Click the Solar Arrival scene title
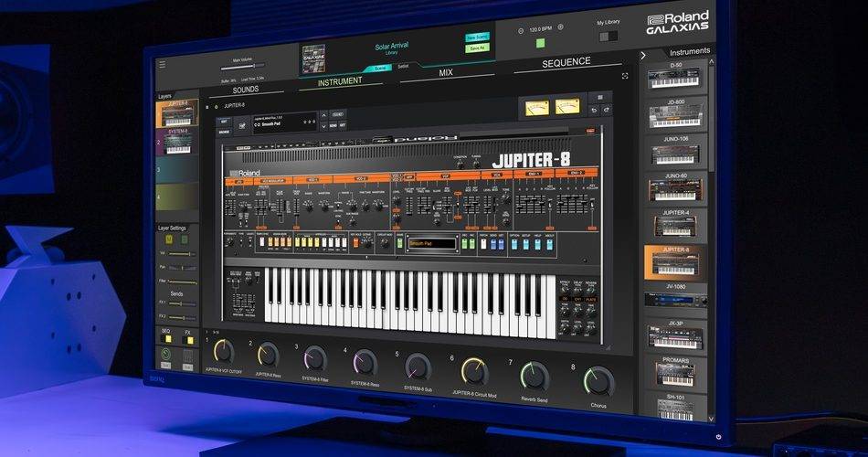This screenshot has width=868, height=457. coord(391,46)
